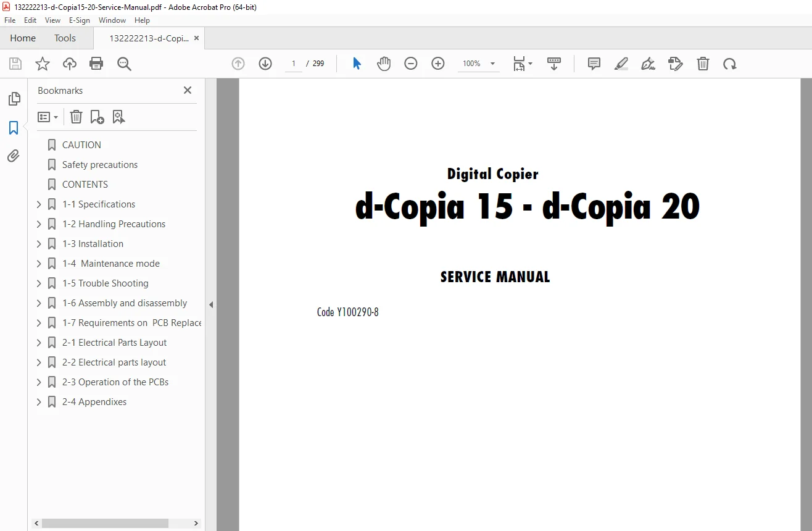Viewport: 812px width, 531px height.
Task: Open the File menu
Action: [10, 20]
